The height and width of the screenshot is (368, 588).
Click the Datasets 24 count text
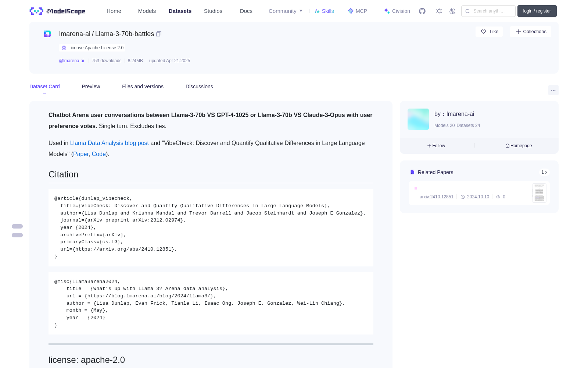(468, 125)
